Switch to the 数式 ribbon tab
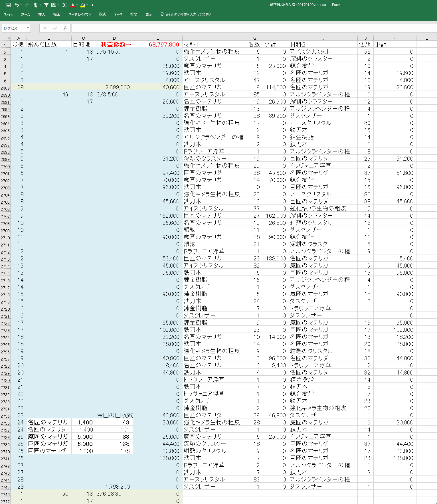This screenshot has width=437, height=504. click(x=102, y=15)
